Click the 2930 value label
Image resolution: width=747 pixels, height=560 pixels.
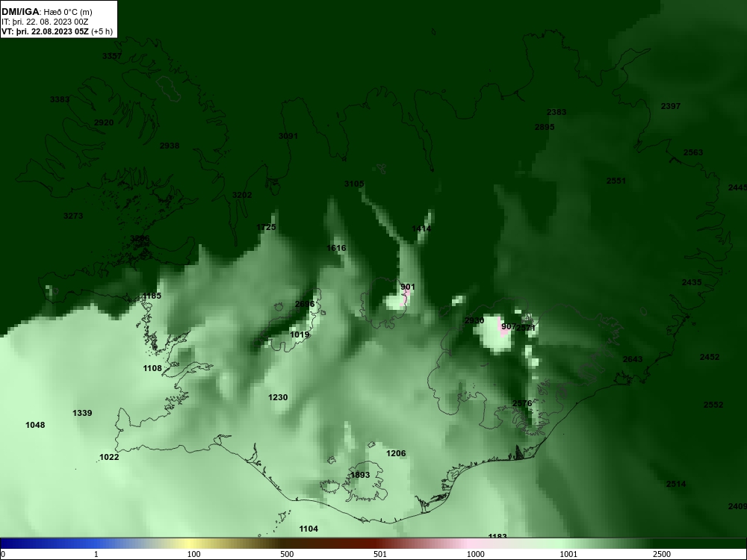(x=474, y=320)
